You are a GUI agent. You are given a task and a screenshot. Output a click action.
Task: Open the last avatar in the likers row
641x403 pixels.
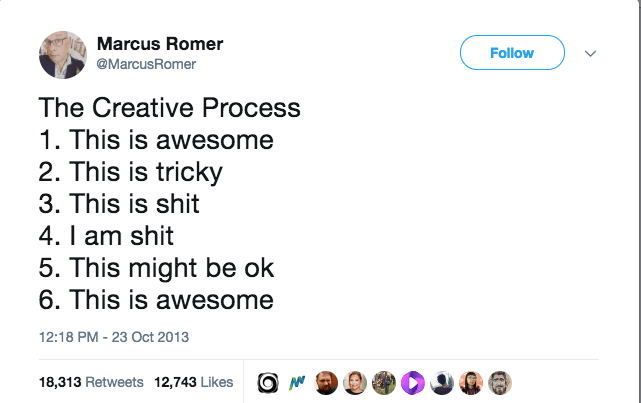pyautogui.click(x=500, y=382)
